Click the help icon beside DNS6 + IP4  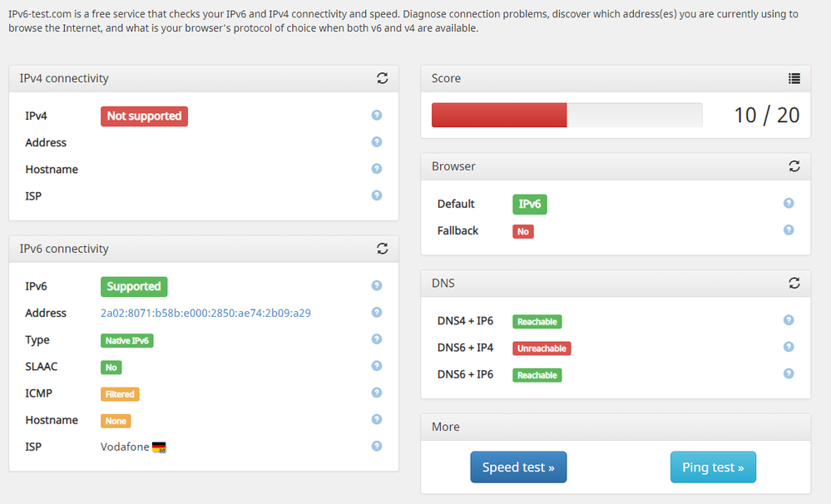pyautogui.click(x=789, y=348)
